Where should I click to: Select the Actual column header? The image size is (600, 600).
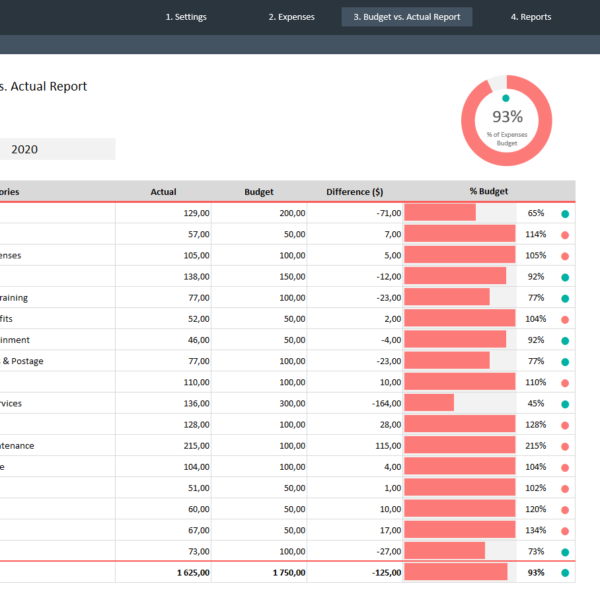[163, 192]
